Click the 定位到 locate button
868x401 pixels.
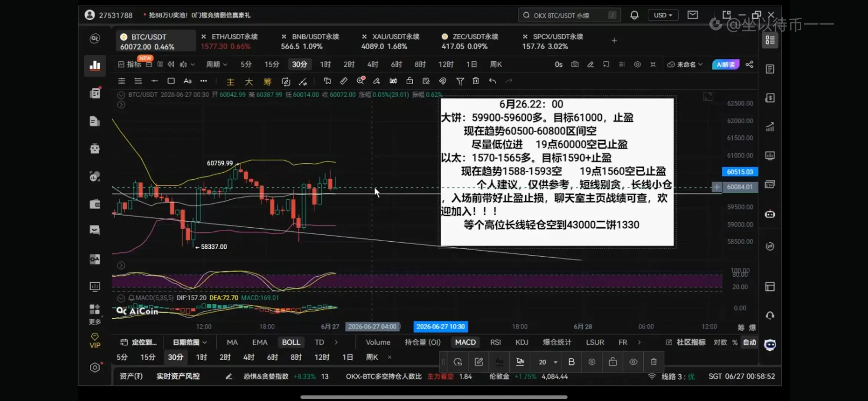pyautogui.click(x=138, y=342)
